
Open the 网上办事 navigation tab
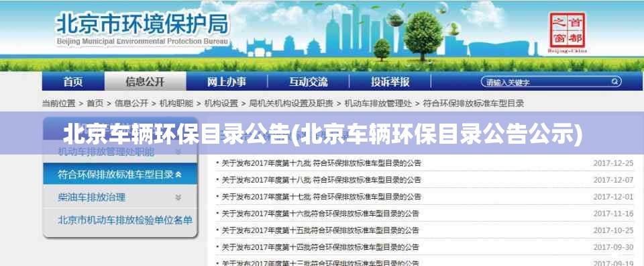pyautogui.click(x=227, y=81)
